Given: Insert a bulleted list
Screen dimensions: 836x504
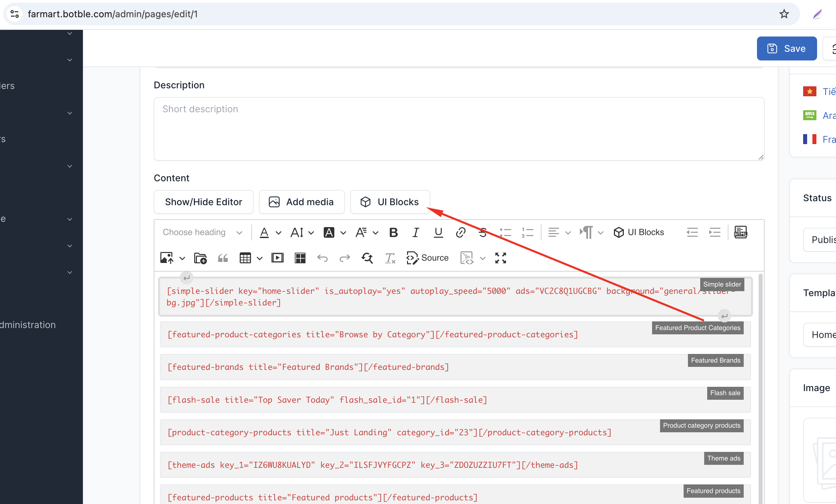Looking at the screenshot, I should [x=506, y=232].
